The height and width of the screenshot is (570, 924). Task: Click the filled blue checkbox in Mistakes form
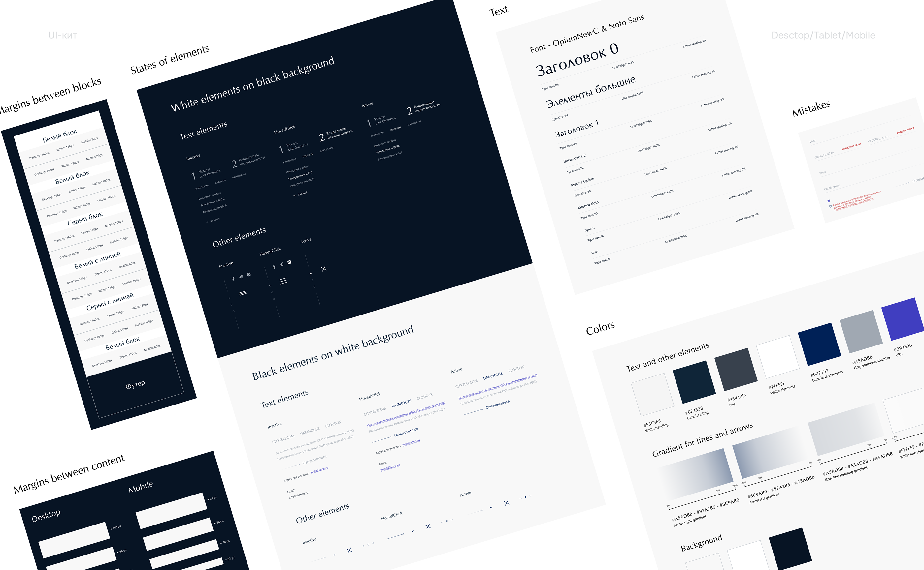[x=829, y=201]
